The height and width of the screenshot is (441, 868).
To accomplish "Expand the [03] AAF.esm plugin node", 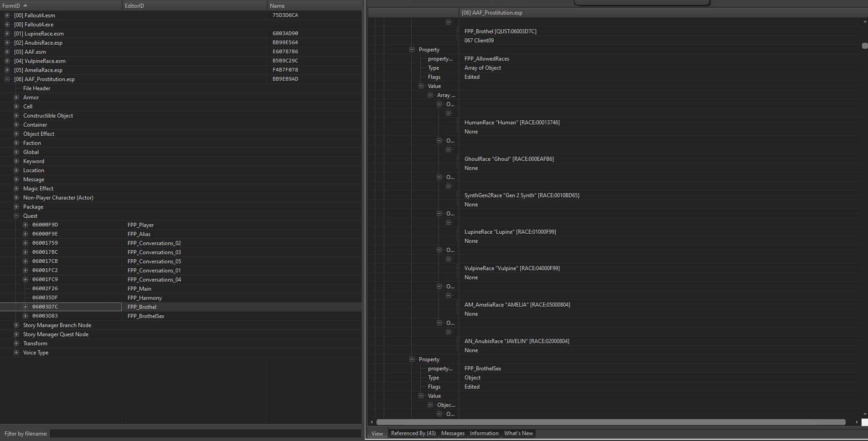I will [7, 52].
